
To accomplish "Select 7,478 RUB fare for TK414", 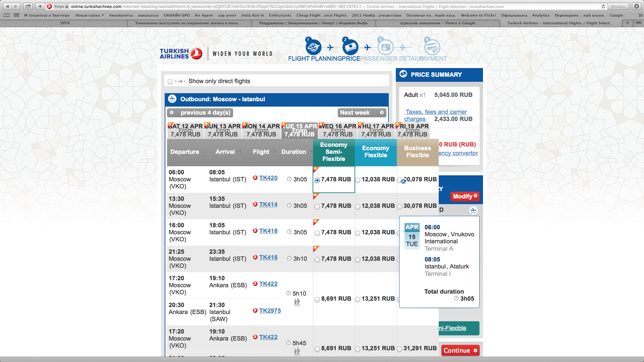I will point(317,207).
